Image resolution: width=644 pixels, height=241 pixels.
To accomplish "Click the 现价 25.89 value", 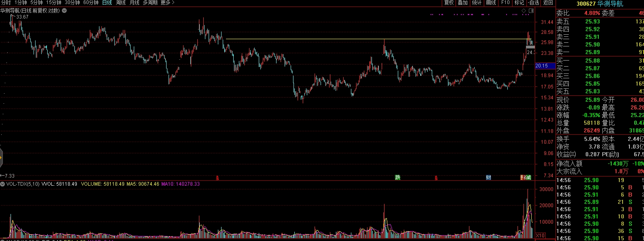I will point(592,100).
